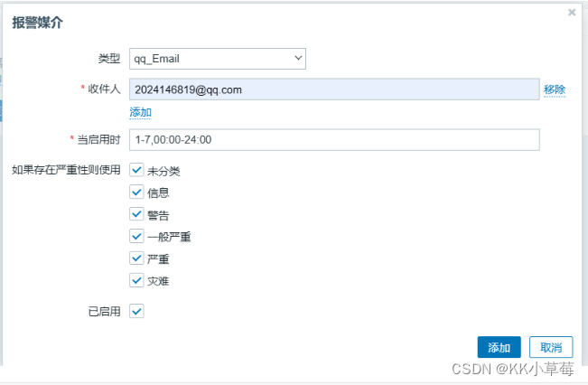Screen dimensions: 588x385
Task: Toggle the 已启用 checkbox
Action: click(136, 311)
